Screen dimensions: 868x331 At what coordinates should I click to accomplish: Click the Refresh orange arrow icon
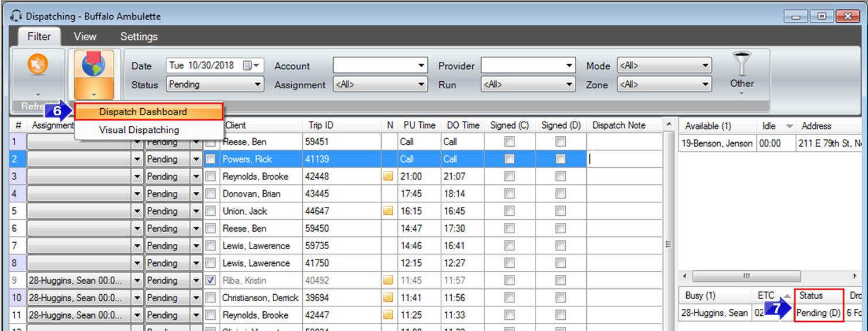pos(37,65)
